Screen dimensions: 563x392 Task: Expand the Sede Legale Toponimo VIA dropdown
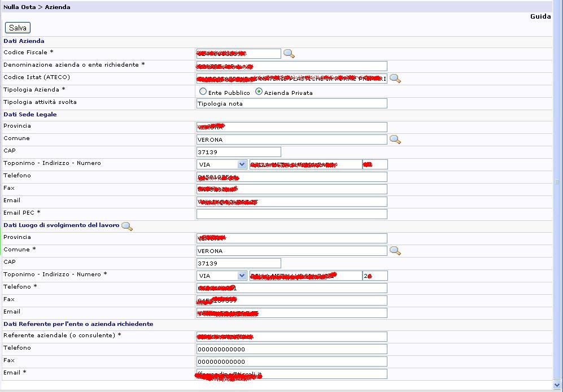(242, 164)
